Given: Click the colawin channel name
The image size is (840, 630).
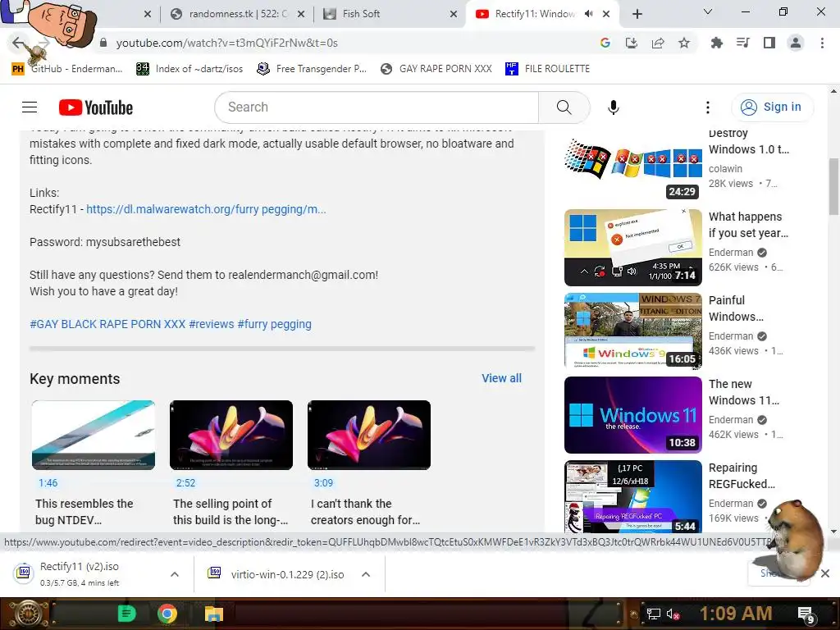Looking at the screenshot, I should tap(725, 169).
